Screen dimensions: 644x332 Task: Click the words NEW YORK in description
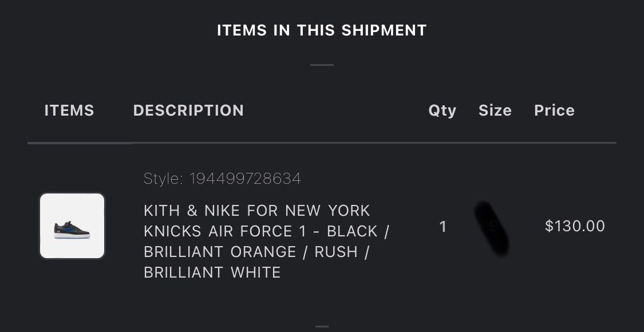coord(328,211)
